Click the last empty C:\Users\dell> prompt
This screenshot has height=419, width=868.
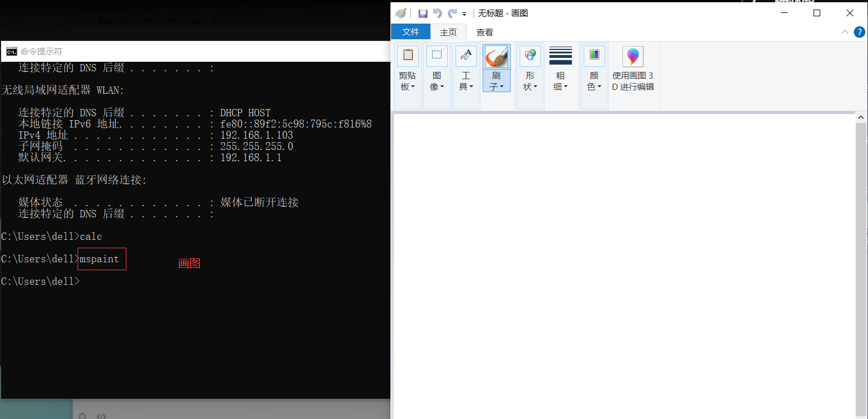click(40, 281)
